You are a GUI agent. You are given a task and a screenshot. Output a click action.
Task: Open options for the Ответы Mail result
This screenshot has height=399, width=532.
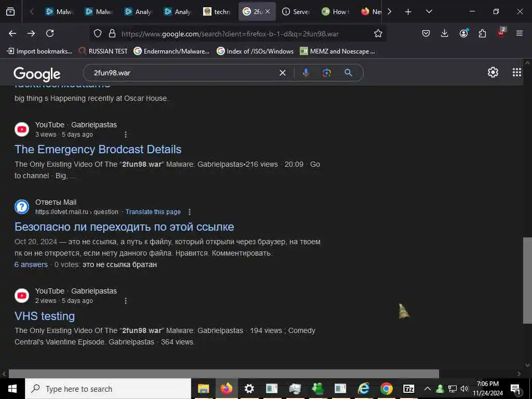point(189,212)
